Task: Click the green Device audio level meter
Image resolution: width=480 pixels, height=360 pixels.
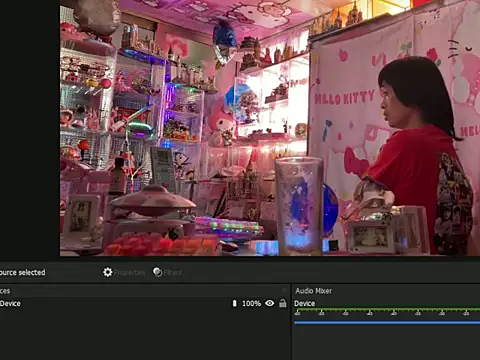Action: (387, 310)
